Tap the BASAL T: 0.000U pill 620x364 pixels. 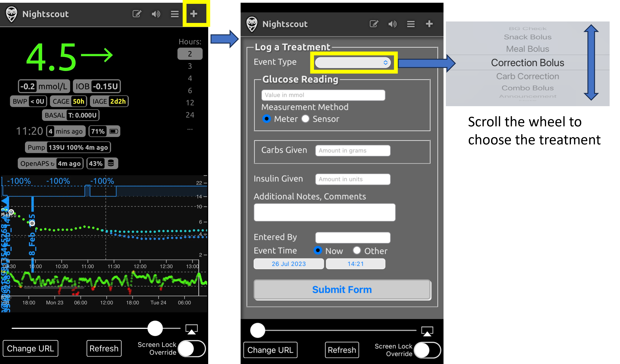(x=71, y=115)
